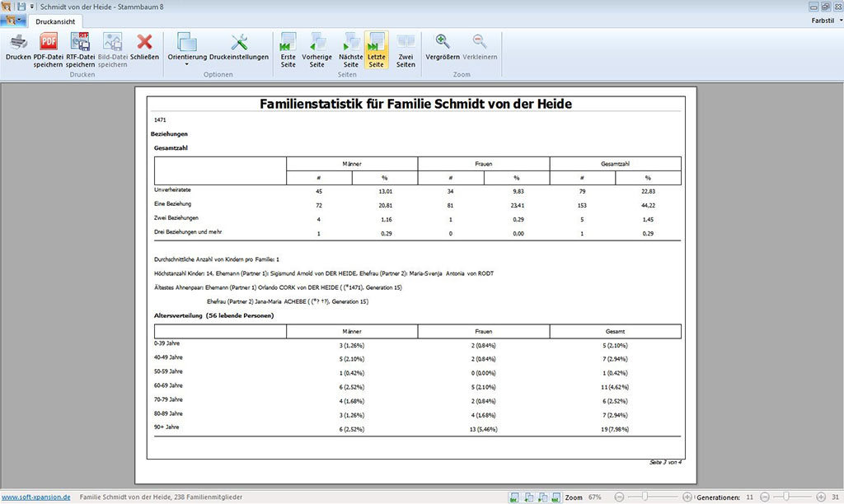Image resolution: width=844 pixels, height=504 pixels.
Task: Click the Seite 3 von 4 footer
Action: tap(665, 462)
